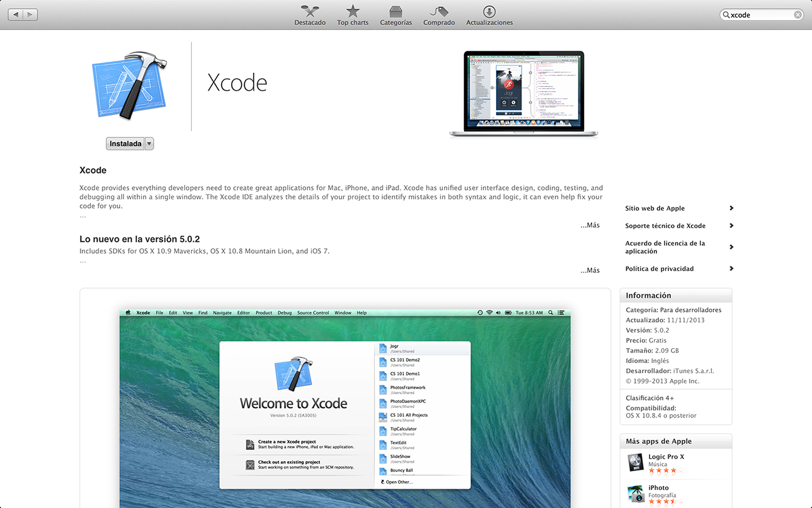Open the Destacado section
Screen dimensions: 812x508
point(310,15)
